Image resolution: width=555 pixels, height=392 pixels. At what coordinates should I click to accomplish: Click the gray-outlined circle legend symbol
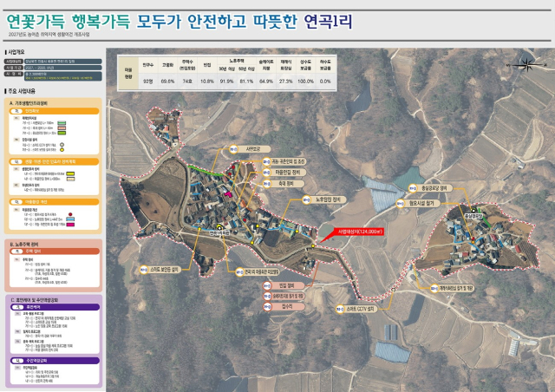coord(62,145)
